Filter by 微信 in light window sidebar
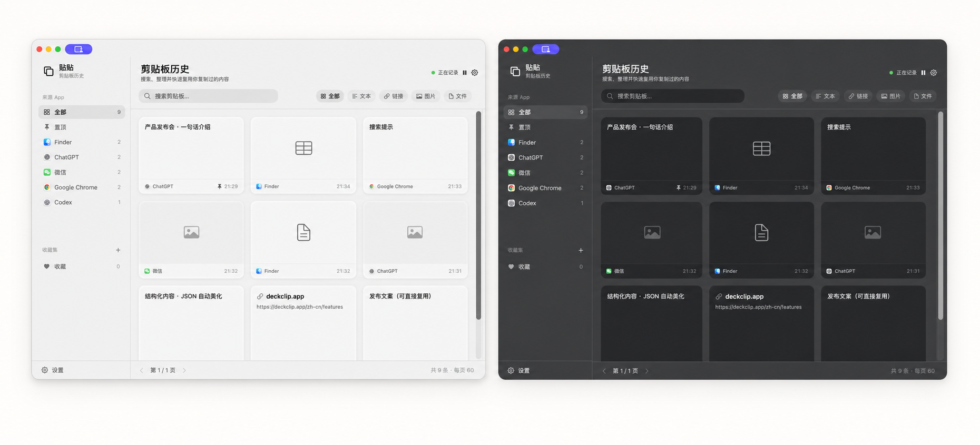Viewport: 980px width, 445px height. (82, 172)
